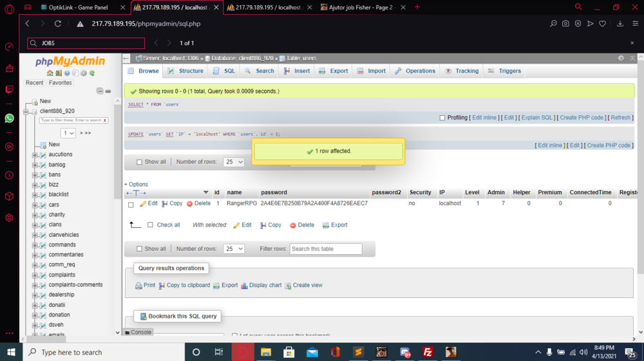Open the commands table in sidebar

point(62,245)
